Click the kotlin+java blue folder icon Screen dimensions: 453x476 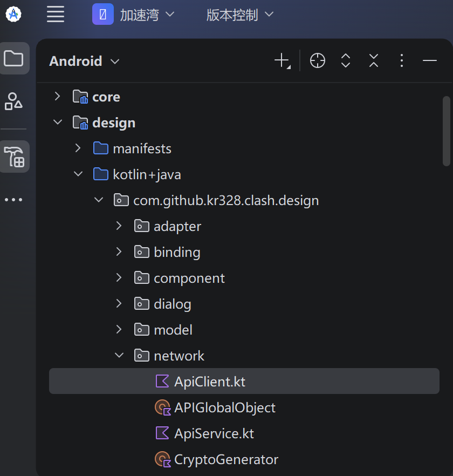coord(101,174)
